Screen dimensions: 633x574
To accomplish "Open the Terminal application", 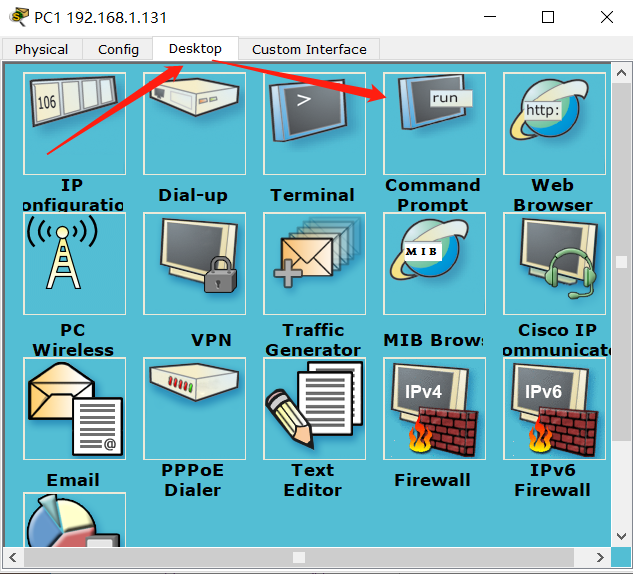I will coord(314,124).
